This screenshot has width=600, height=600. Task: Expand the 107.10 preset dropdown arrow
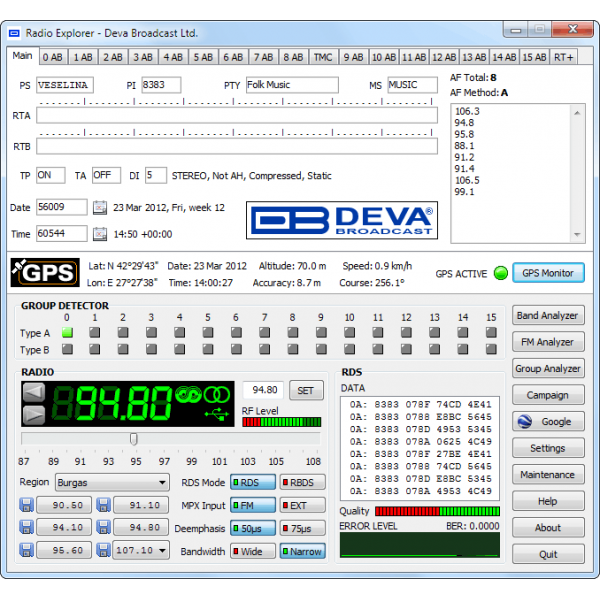[162, 550]
